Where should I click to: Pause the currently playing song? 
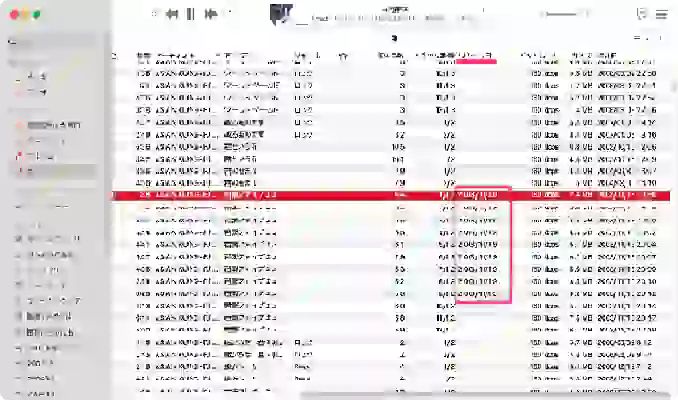click(190, 14)
